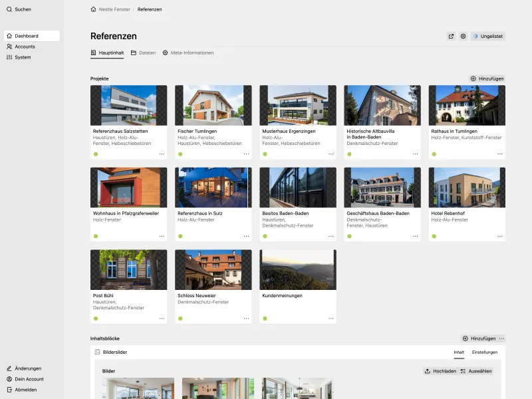Screen dimensions: 532x399
Task: Open the ellipsis menu on Schloss Neuweier card
Action: point(246,318)
